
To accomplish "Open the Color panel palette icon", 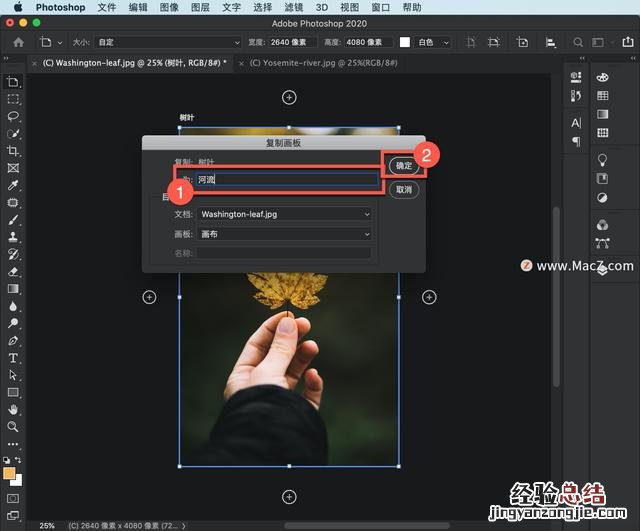I will pos(603,77).
